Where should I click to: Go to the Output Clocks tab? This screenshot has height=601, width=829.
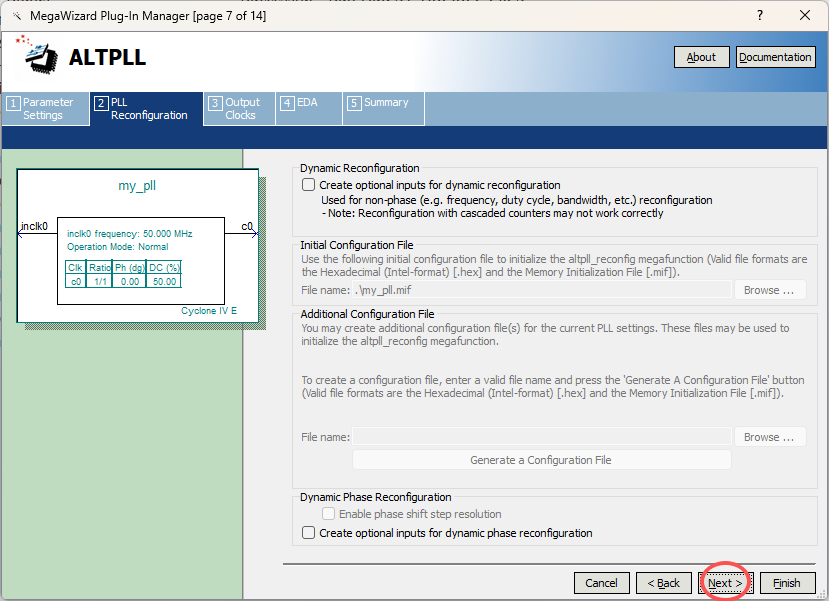pyautogui.click(x=240, y=109)
